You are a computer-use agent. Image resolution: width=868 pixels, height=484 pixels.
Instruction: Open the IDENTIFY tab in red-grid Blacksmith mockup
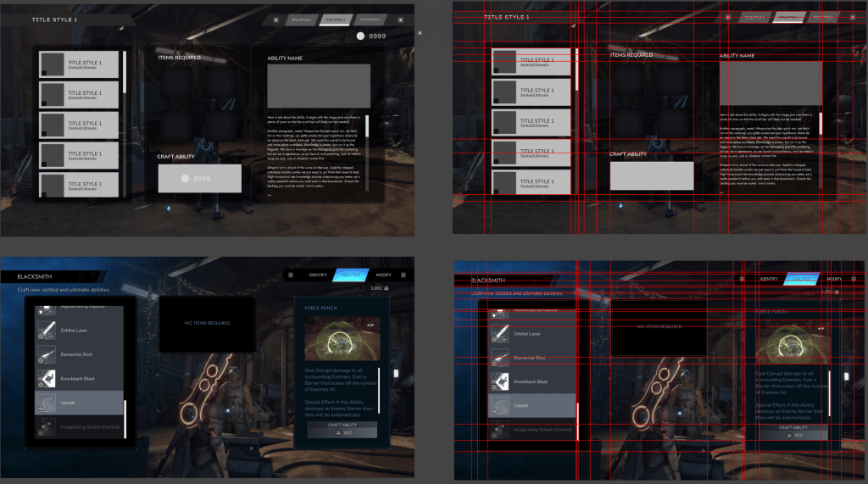pos(769,279)
